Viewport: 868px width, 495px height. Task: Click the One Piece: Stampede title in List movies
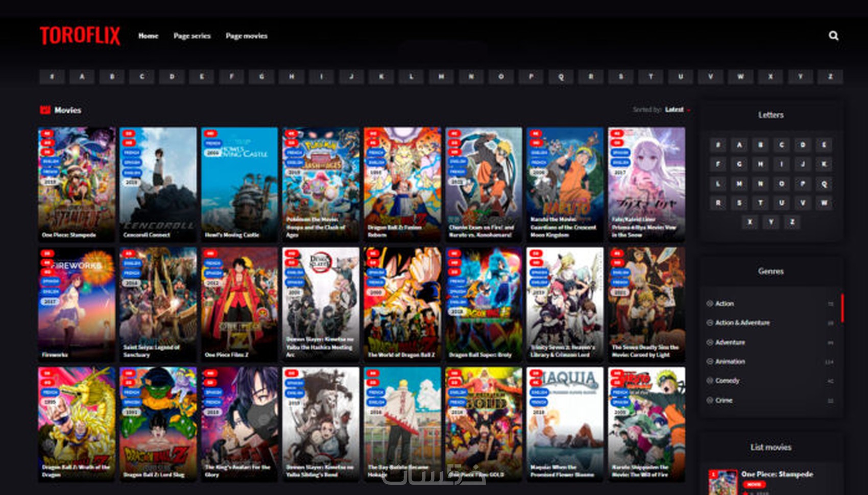(777, 474)
